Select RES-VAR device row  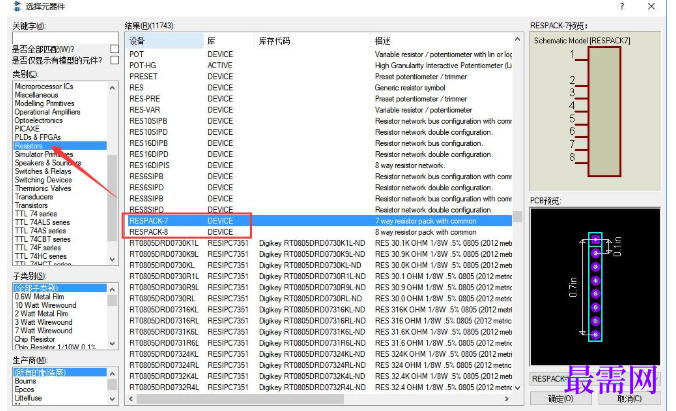319,110
